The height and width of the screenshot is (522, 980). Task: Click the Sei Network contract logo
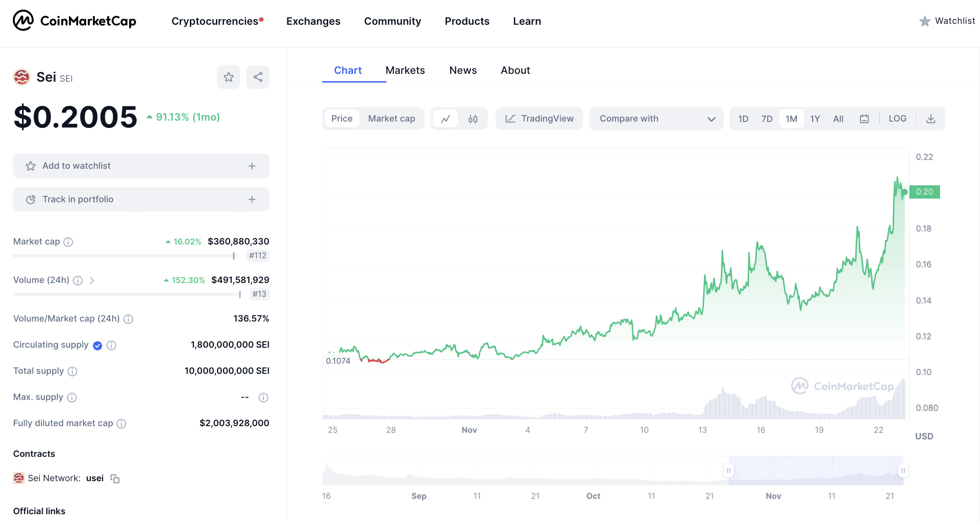(x=19, y=478)
